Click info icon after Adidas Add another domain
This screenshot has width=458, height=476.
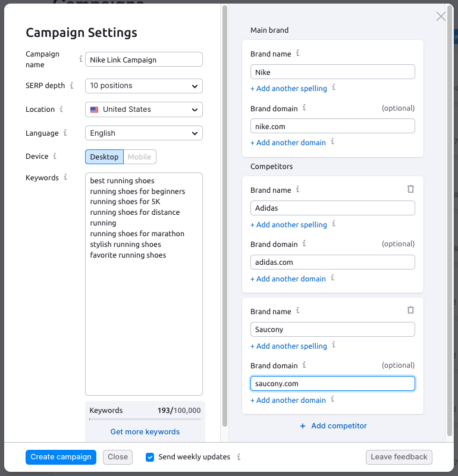coord(332,278)
